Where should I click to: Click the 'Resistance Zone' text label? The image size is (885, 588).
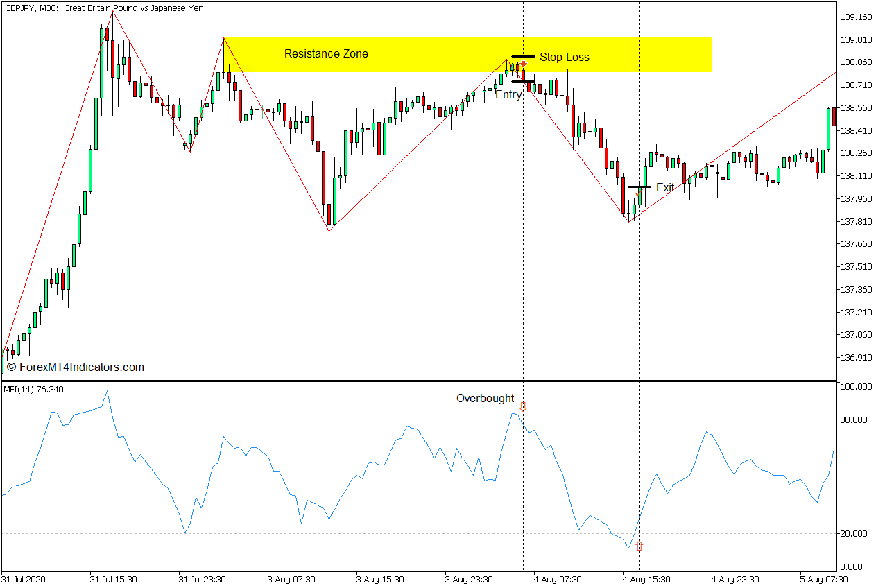pos(326,54)
